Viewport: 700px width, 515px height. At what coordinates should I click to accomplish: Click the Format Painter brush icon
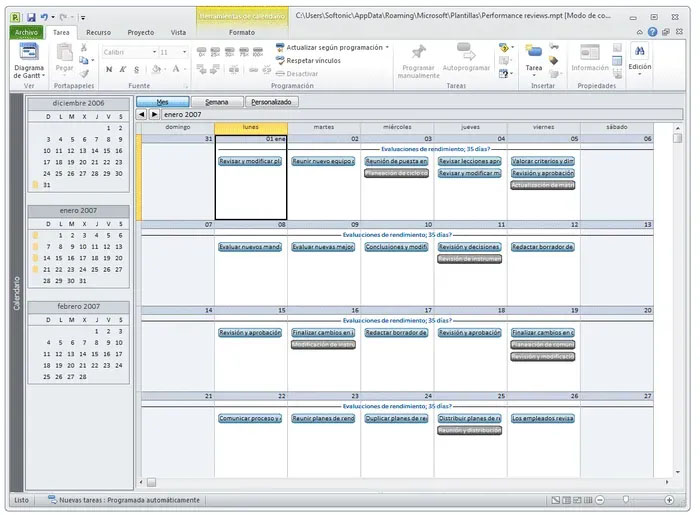click(x=84, y=73)
